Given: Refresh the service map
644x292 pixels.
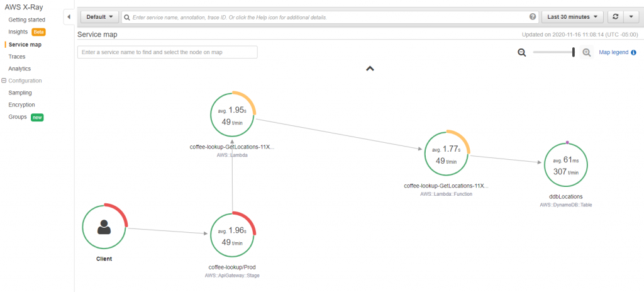Looking at the screenshot, I should pyautogui.click(x=615, y=17).
